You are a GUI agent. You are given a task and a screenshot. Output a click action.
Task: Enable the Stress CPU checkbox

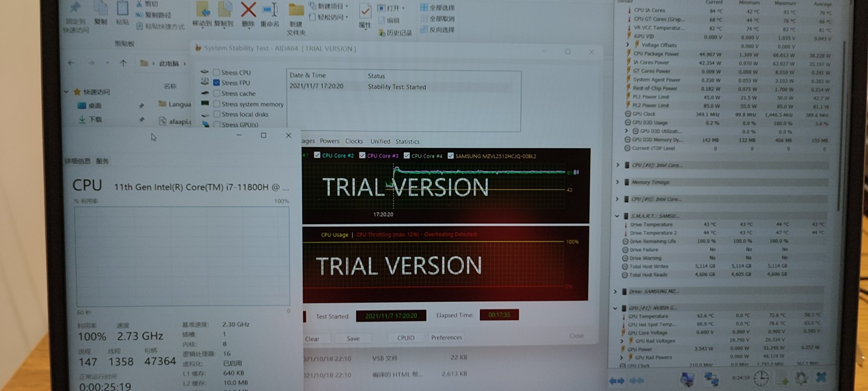tap(216, 72)
